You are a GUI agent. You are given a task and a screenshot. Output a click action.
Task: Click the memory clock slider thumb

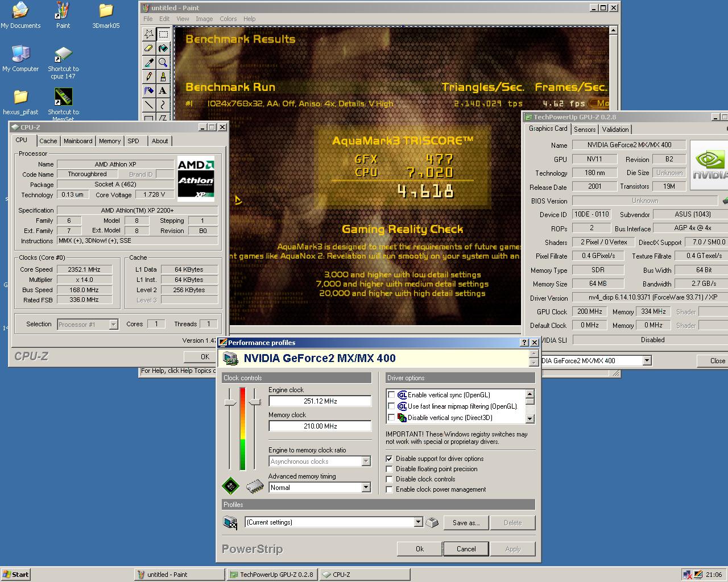pos(255,402)
